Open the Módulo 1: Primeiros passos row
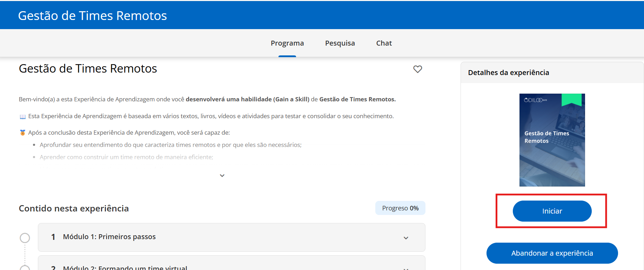Screen dimensions: 644x270 point(232,237)
